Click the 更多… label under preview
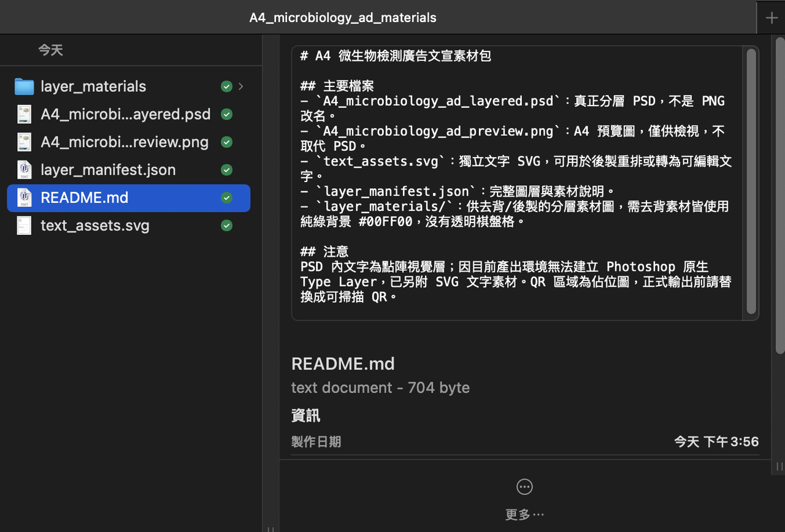This screenshot has width=785, height=532. (524, 514)
